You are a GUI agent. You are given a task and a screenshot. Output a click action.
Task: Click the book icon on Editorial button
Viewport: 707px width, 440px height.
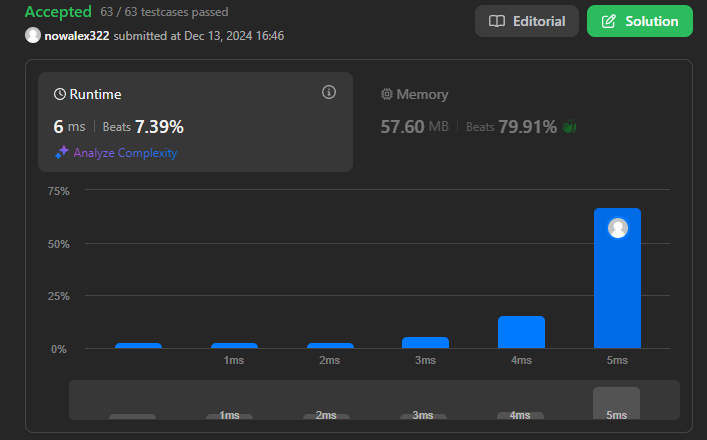pos(497,21)
